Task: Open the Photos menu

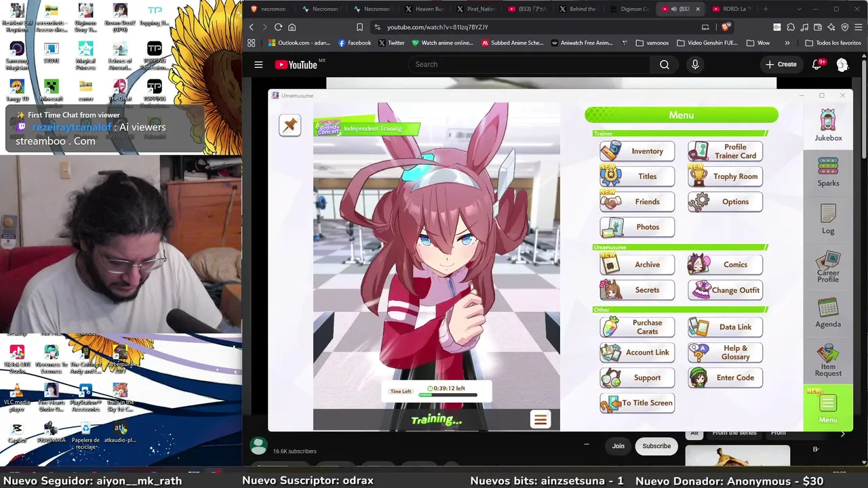Action: 637,227
